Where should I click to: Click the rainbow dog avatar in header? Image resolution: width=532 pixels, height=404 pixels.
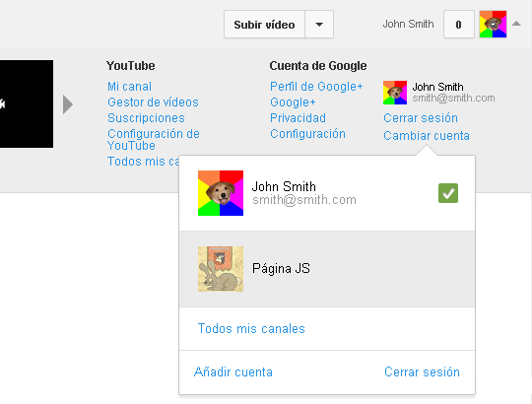coord(493,24)
